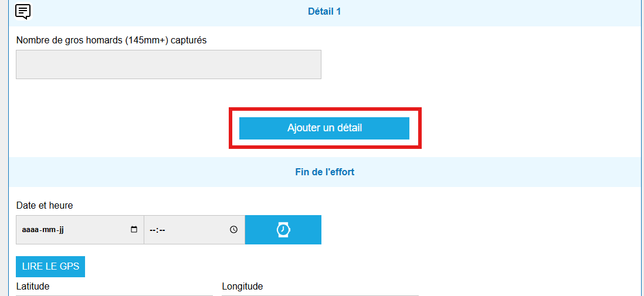Click the clock icon in the time field
Image resolution: width=644 pixels, height=296 pixels.
(233, 230)
